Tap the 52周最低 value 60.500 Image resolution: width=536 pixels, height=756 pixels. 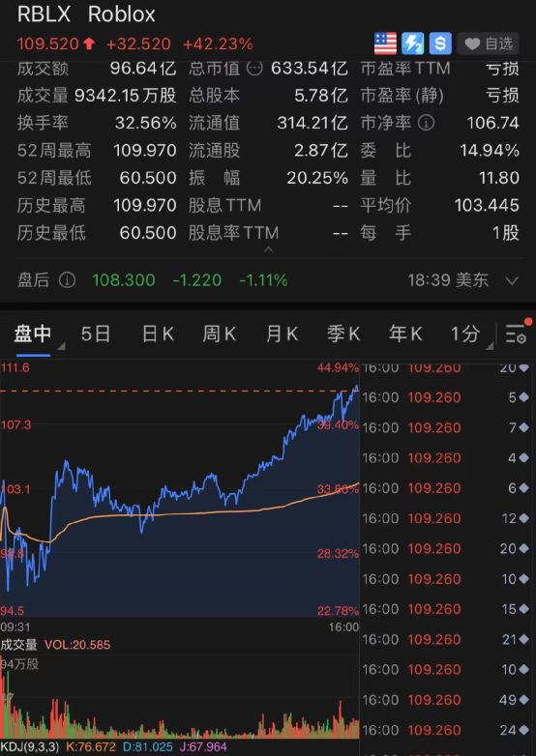point(148,178)
